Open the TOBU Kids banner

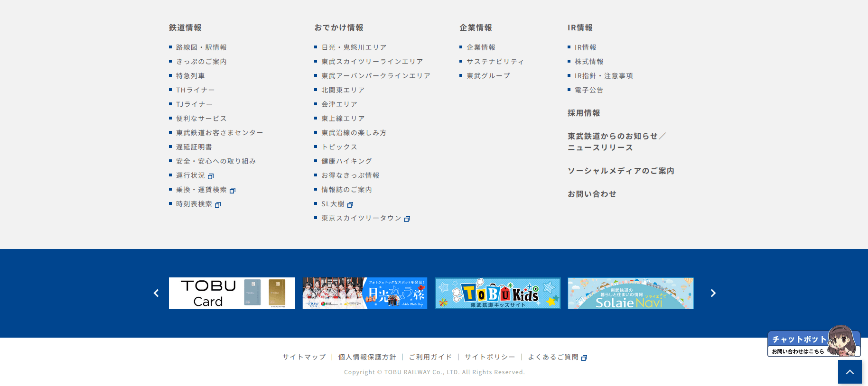tap(497, 293)
